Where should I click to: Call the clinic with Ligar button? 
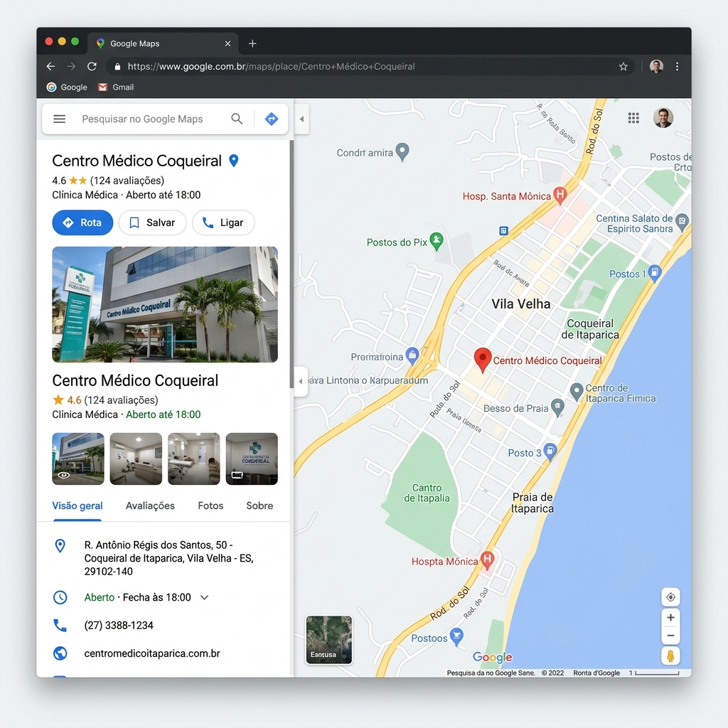click(x=223, y=223)
